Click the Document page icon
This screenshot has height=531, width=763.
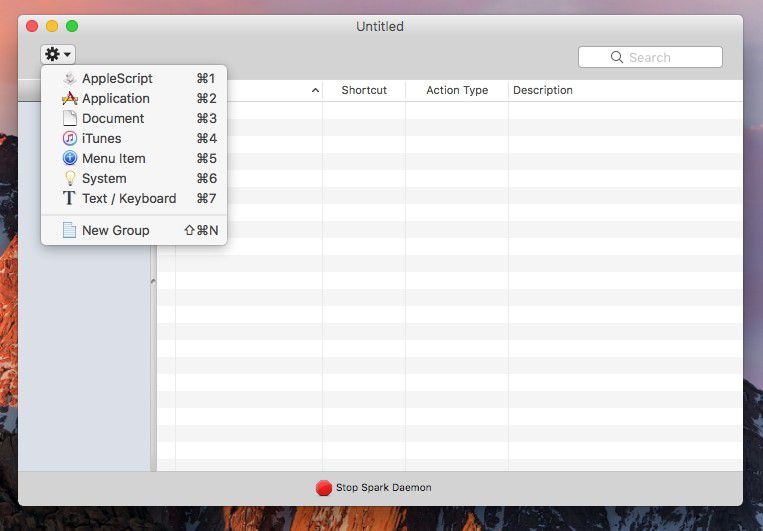point(70,118)
